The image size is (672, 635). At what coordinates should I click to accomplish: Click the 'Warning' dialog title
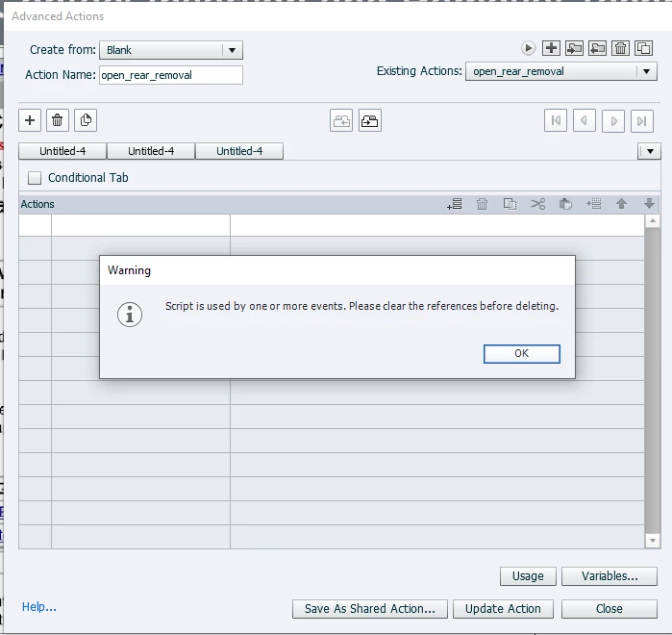click(129, 270)
